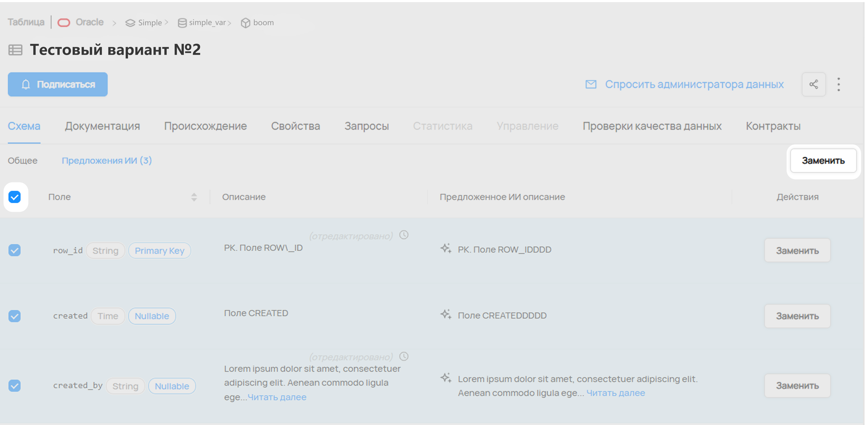Sort by the Поле column arrows
Image resolution: width=868 pixels, height=425 pixels.
[x=194, y=197]
